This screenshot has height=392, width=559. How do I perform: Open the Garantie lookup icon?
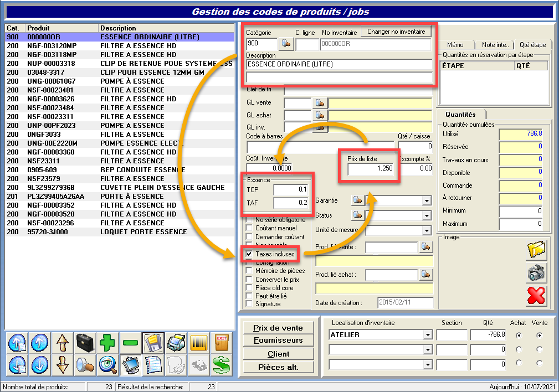[357, 200]
